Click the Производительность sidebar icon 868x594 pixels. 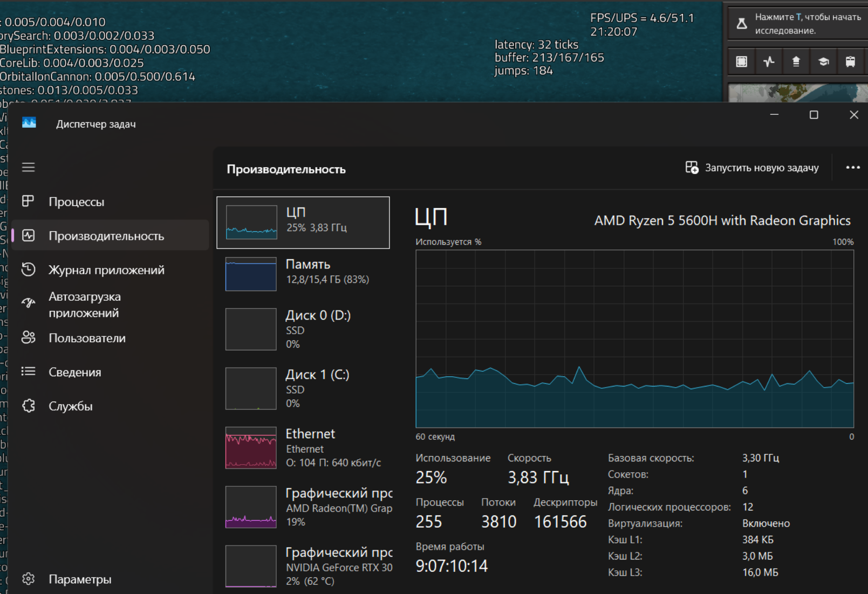coord(28,236)
